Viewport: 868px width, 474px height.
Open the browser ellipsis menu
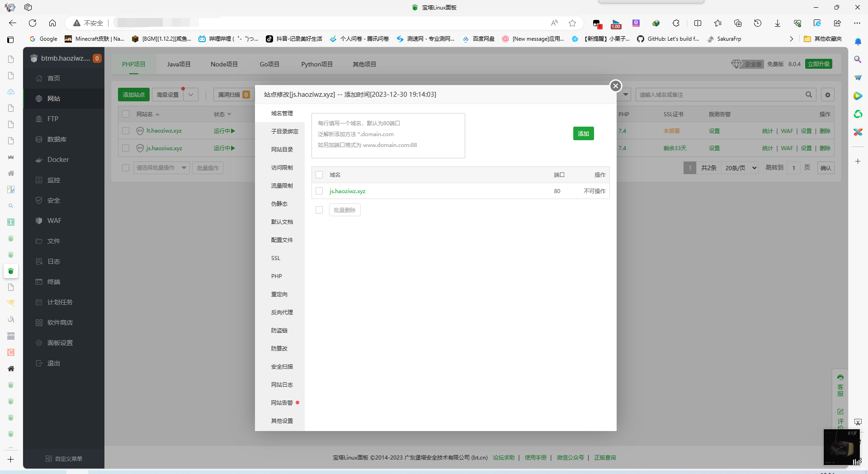[x=857, y=23]
